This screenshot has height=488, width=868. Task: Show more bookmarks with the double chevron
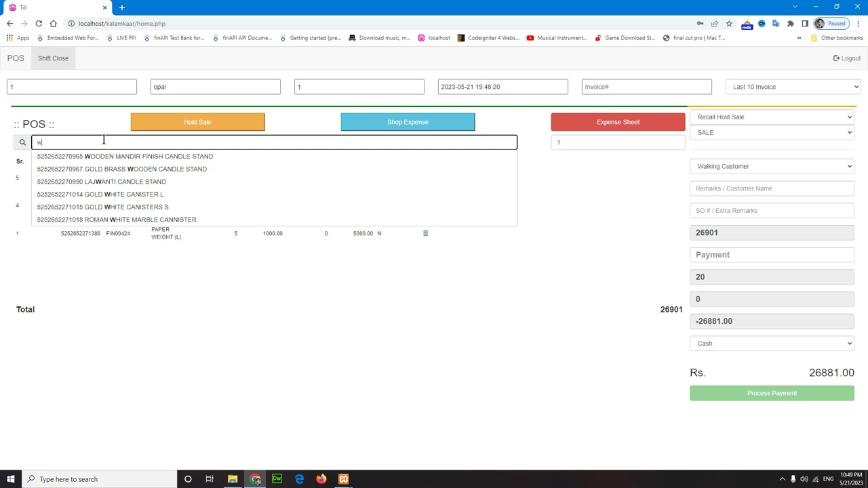click(799, 38)
